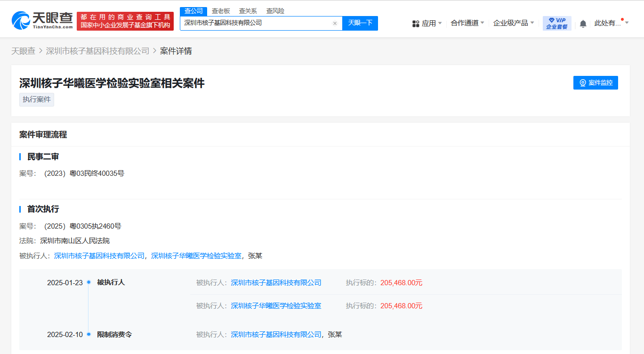Open the VIP 企业套餐 badge
The image size is (644, 354).
[x=557, y=23]
